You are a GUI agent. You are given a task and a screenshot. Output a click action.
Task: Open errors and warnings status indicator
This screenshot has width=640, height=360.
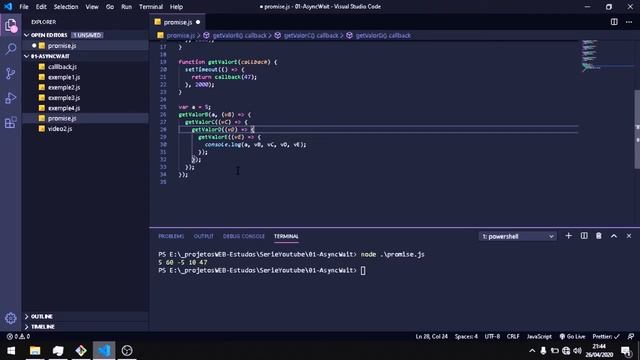18,336
